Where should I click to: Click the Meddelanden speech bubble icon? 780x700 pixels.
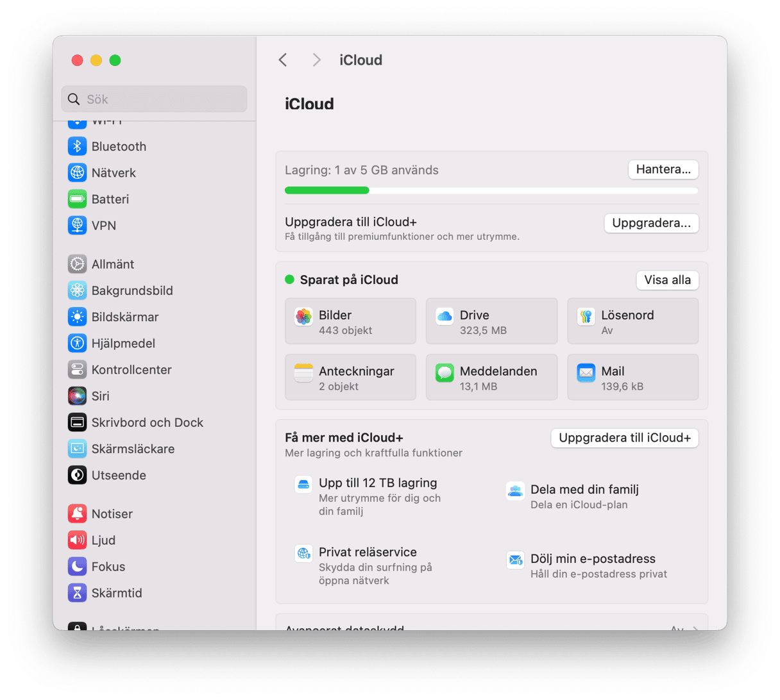[x=445, y=372]
